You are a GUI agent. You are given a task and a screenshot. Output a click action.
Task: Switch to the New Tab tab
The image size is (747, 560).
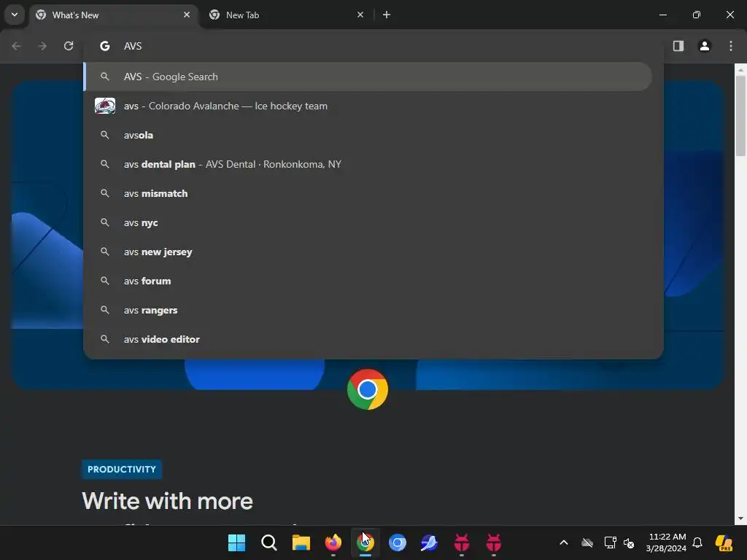coord(286,15)
